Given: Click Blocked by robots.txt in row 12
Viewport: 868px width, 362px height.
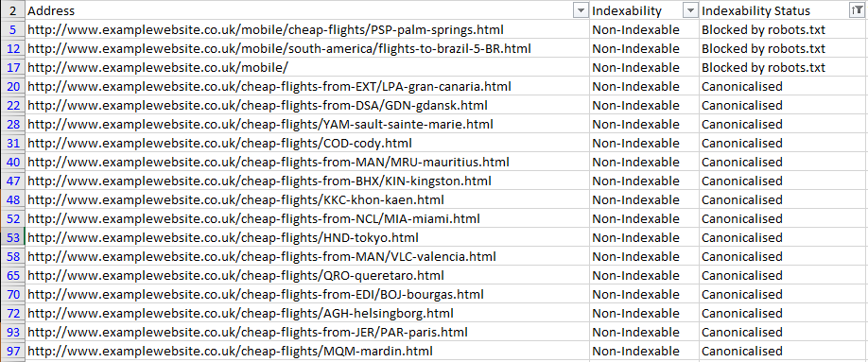Looking at the screenshot, I should (763, 49).
